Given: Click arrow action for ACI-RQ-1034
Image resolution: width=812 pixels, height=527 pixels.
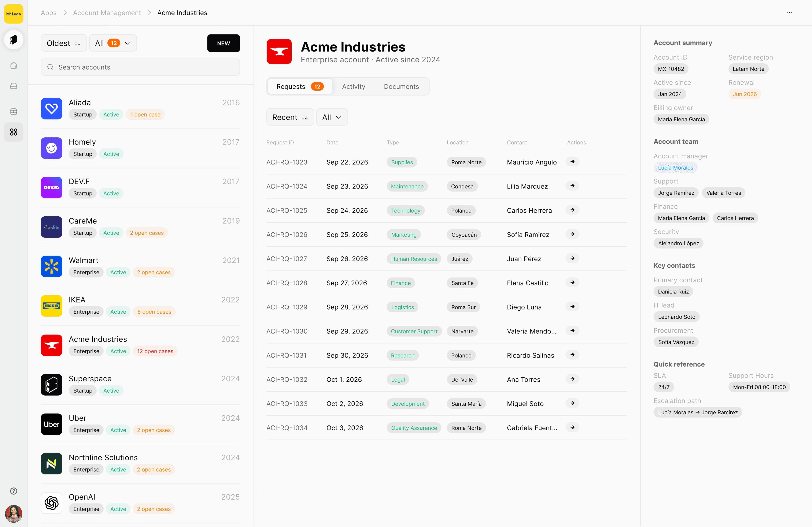Looking at the screenshot, I should (572, 427).
